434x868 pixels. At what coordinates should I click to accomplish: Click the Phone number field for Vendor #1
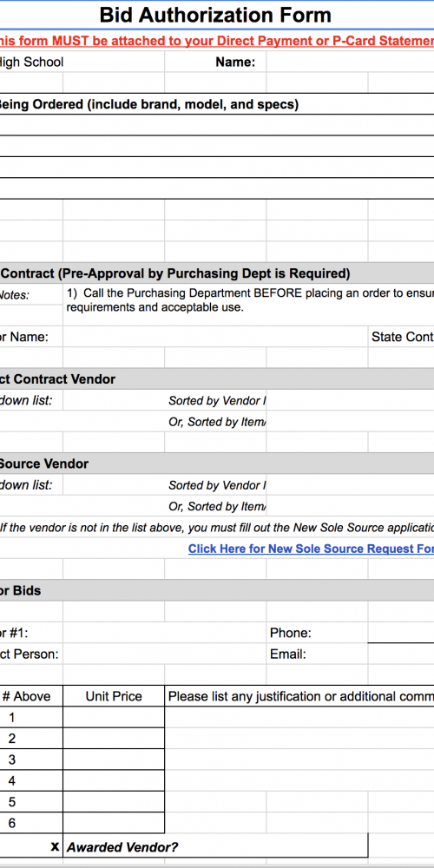click(x=401, y=633)
